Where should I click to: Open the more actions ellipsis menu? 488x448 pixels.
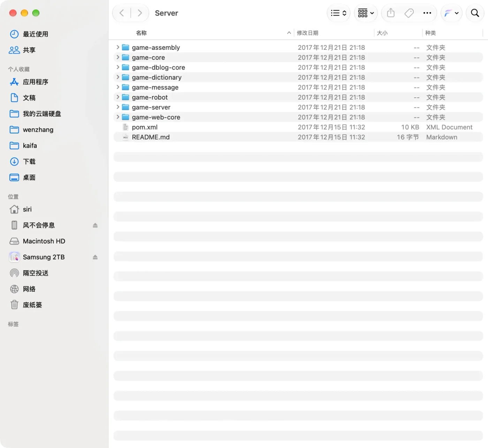pyautogui.click(x=427, y=13)
